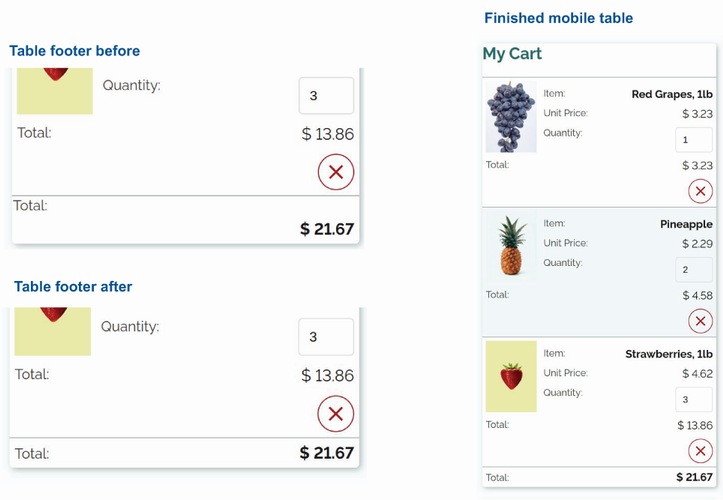723x500 pixels.
Task: Remove Pineapple from the cart
Action: point(700,321)
